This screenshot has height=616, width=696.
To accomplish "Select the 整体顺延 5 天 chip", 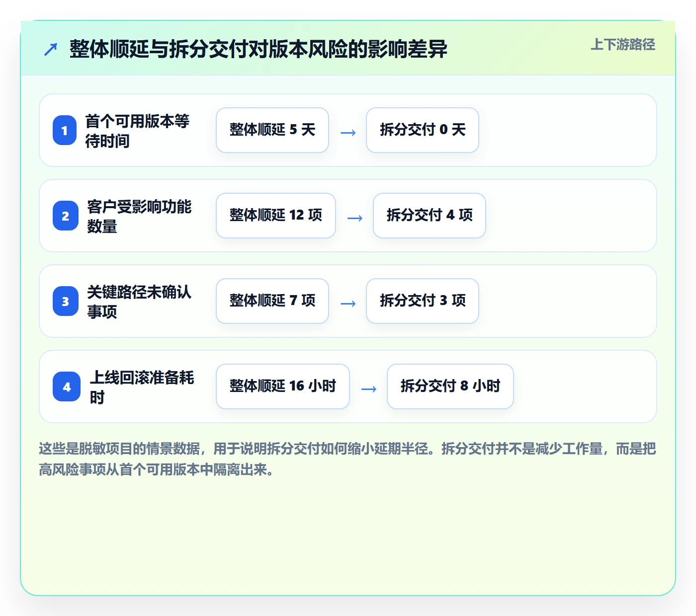I will [272, 130].
